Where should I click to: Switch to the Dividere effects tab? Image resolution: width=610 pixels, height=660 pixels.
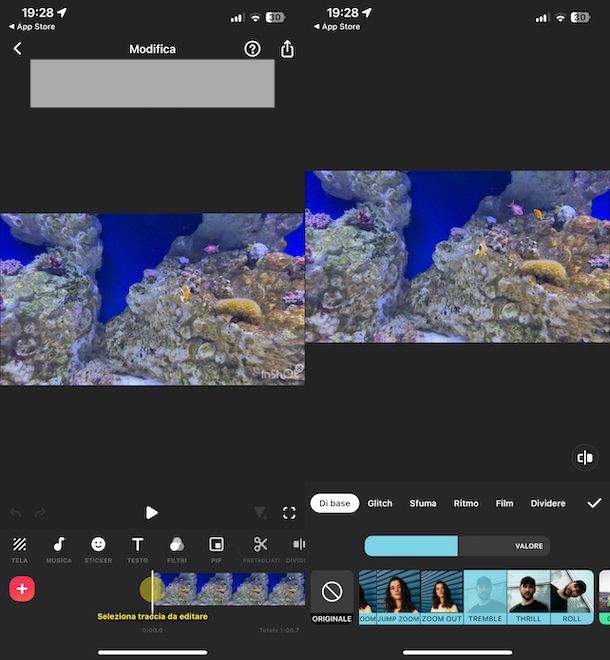click(548, 503)
